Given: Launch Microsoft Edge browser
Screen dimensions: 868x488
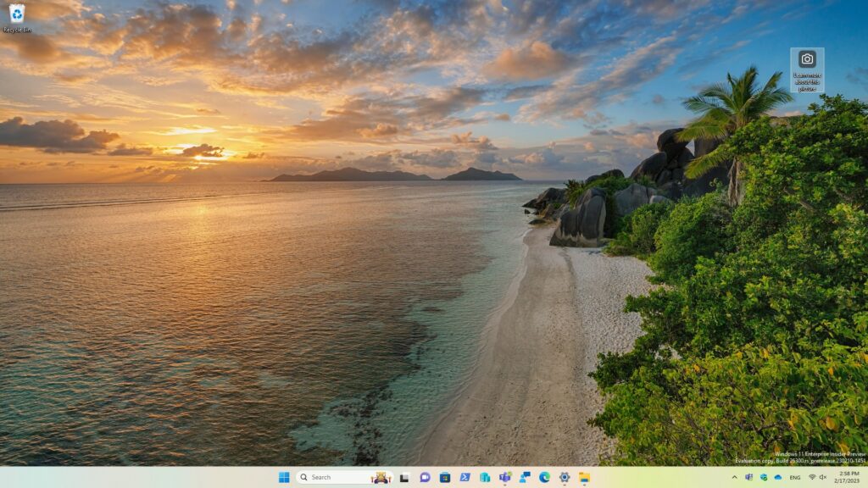Looking at the screenshot, I should coord(544,477).
